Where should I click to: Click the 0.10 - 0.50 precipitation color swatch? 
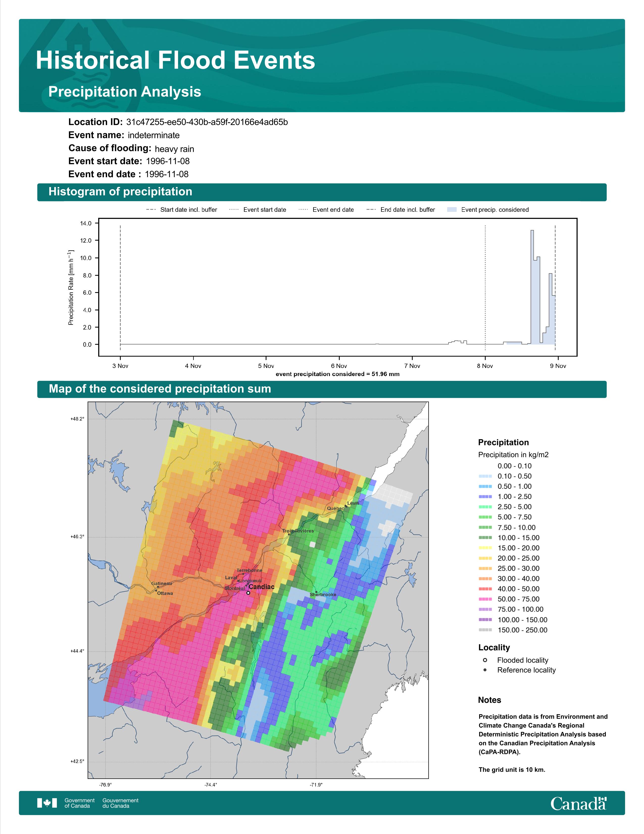[x=485, y=476]
